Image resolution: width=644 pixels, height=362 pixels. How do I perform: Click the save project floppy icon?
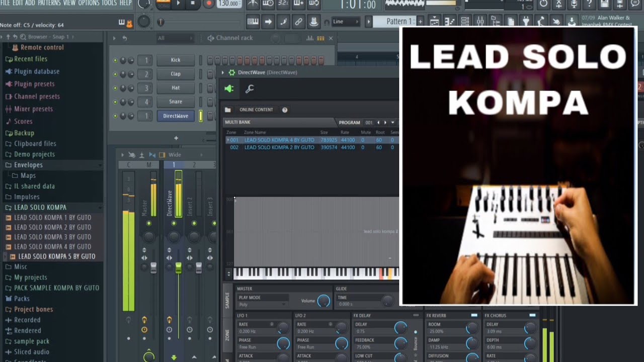605,4
